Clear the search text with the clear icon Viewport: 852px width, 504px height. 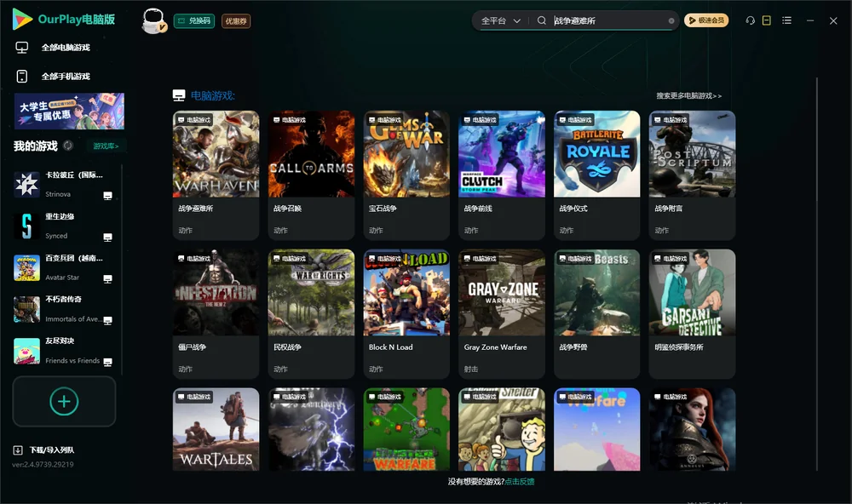click(x=671, y=21)
